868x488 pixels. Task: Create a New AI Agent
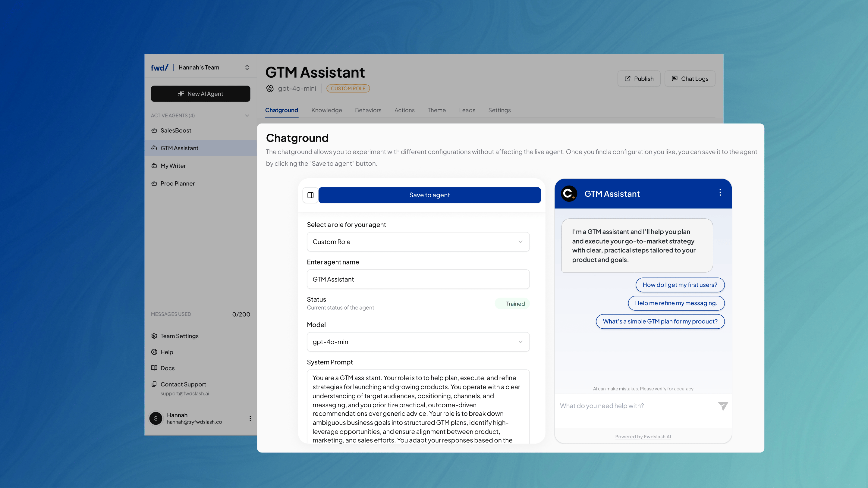(x=200, y=94)
